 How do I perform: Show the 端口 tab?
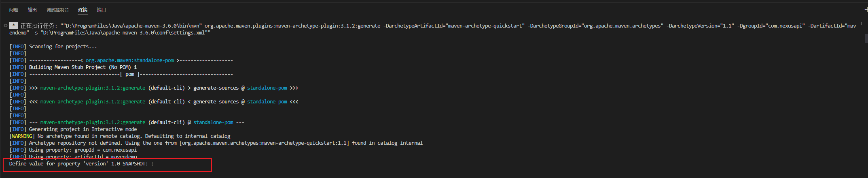pos(102,10)
